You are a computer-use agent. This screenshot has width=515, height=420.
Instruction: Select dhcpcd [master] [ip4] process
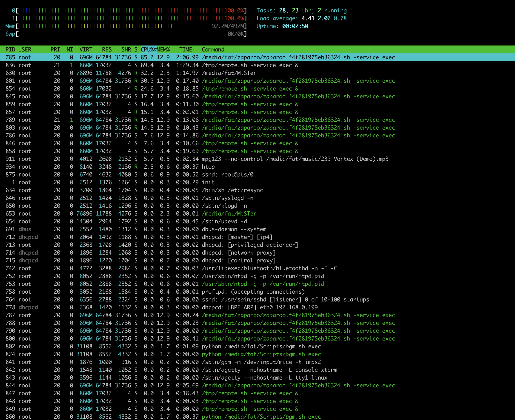[257, 237]
